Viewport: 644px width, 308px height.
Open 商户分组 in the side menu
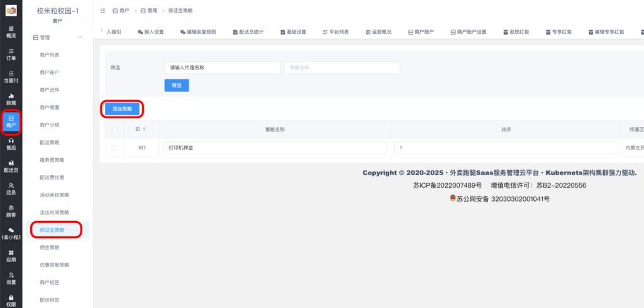(49, 125)
